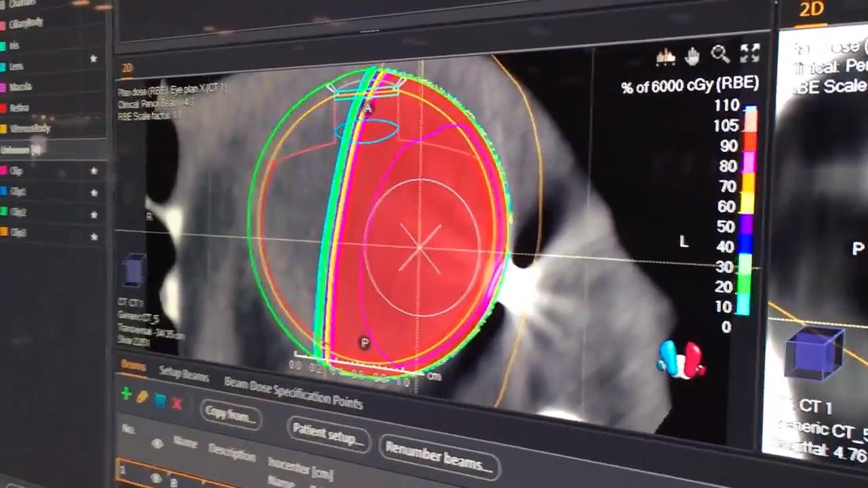868x488 pixels.
Task: Toggle the star on the orange Clip row
Action: [x=94, y=236]
